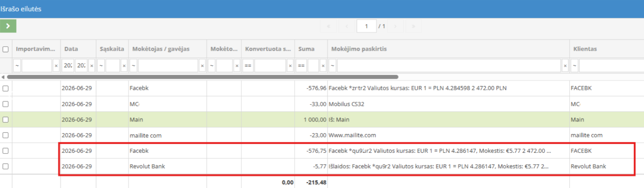This screenshot has width=644, height=188.
Task: Click amount cell '1 000,00'
Action: pos(315,119)
